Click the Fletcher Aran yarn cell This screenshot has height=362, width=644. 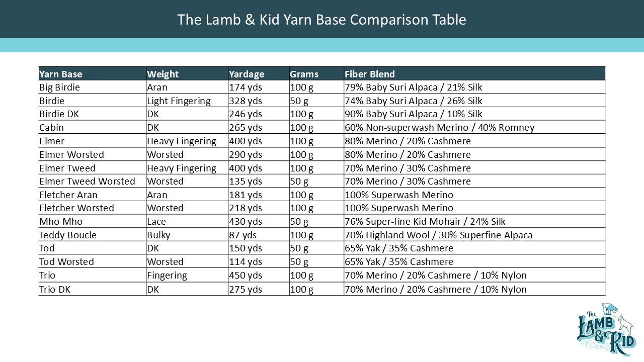[x=68, y=195]
